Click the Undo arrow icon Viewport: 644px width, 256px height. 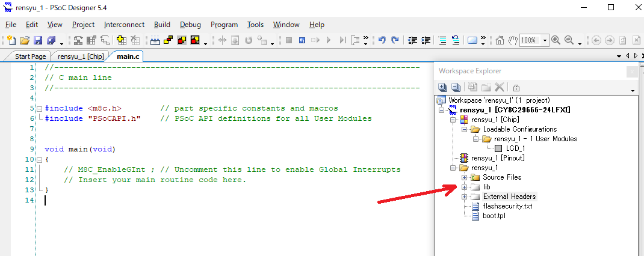[x=382, y=40]
